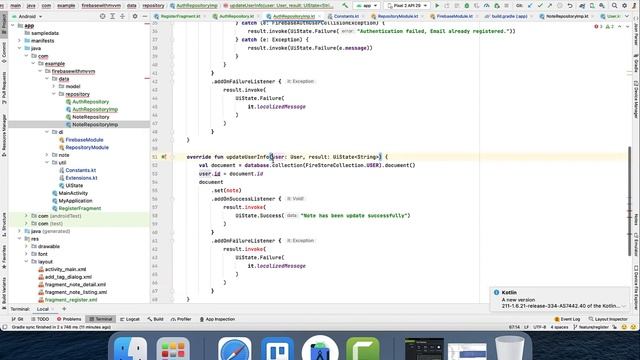
Task: Click the Git branch name in status bar
Action: pos(591,327)
